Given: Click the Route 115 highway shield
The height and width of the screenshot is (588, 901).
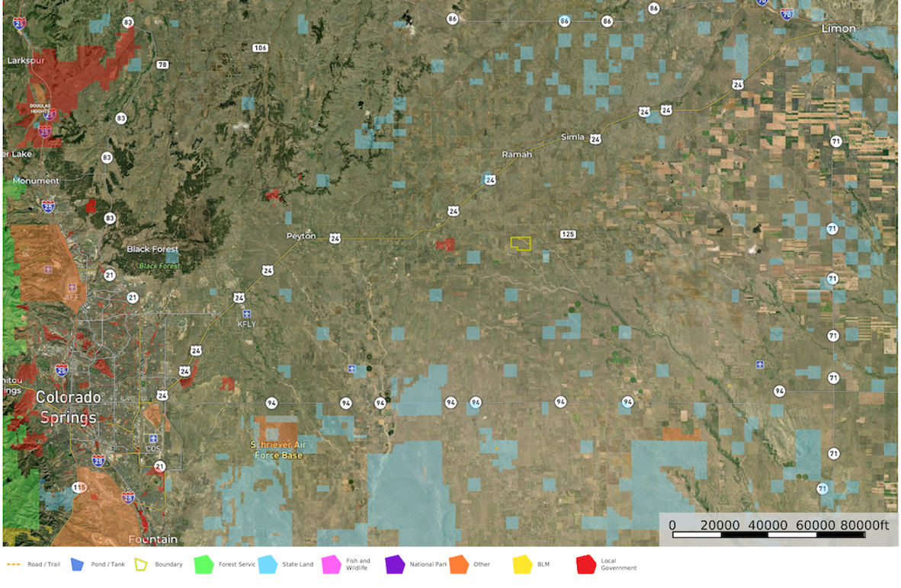Looking at the screenshot, I should 80,487.
